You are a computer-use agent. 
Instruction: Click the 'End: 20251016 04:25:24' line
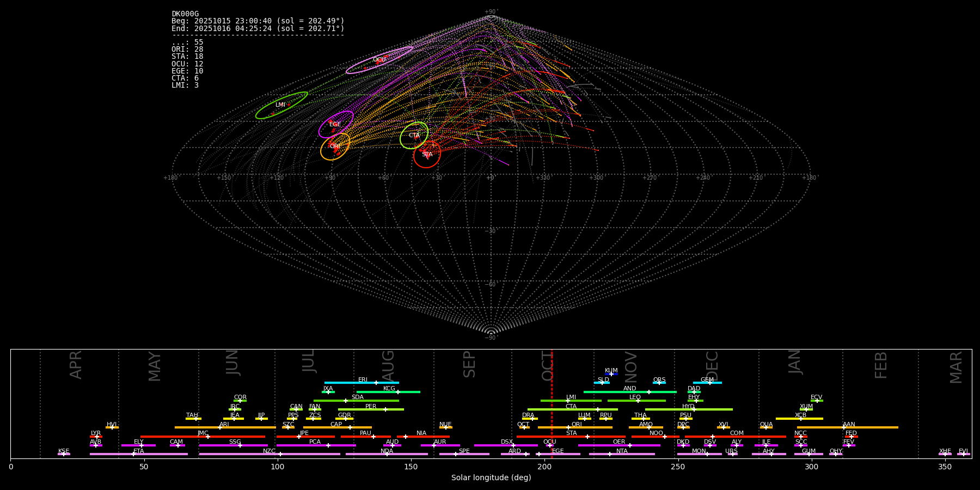point(258,28)
